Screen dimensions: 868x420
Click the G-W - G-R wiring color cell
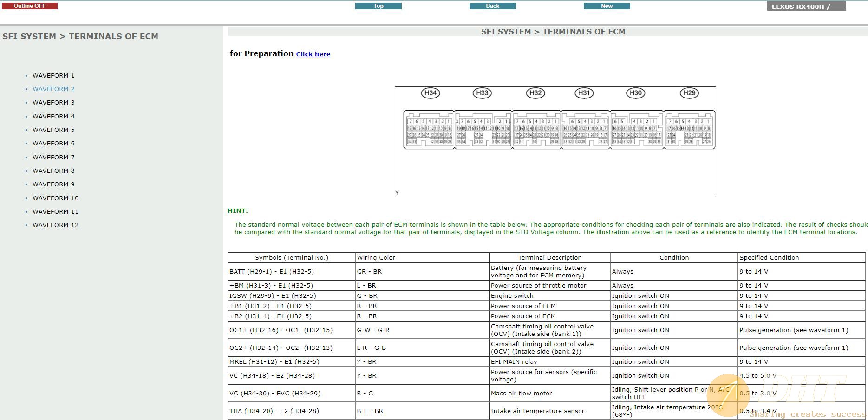(423, 330)
